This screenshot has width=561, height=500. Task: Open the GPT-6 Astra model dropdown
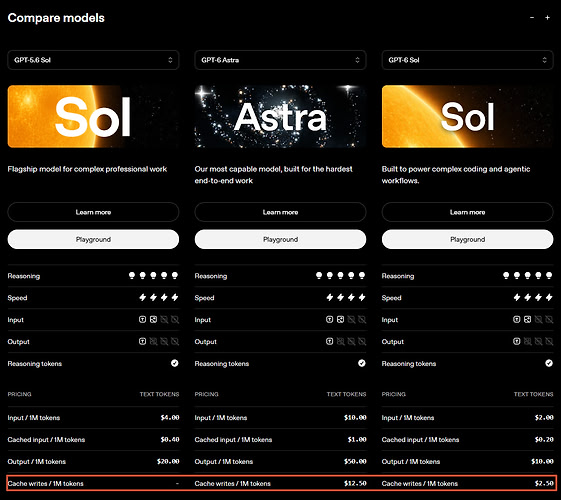tap(280, 60)
